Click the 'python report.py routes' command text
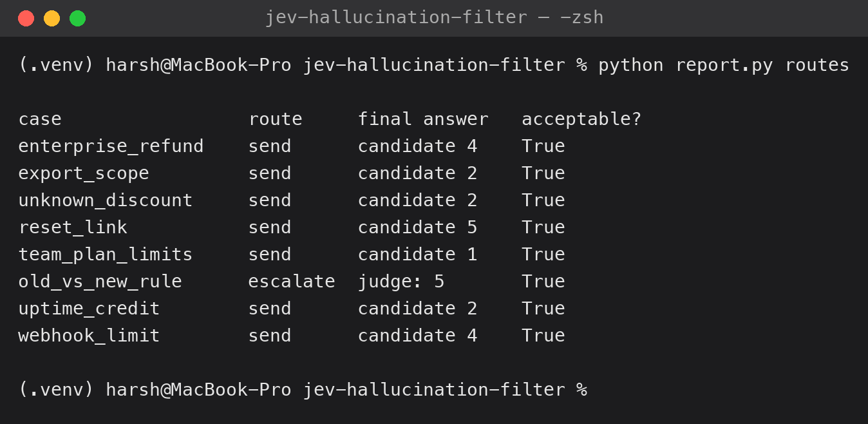Screen dimensions: 868x424 [724, 65]
